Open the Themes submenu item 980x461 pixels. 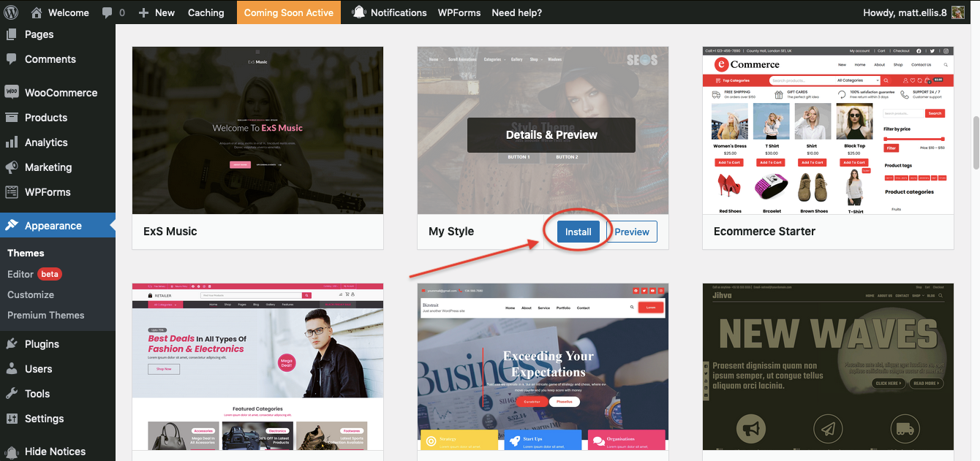(26, 253)
